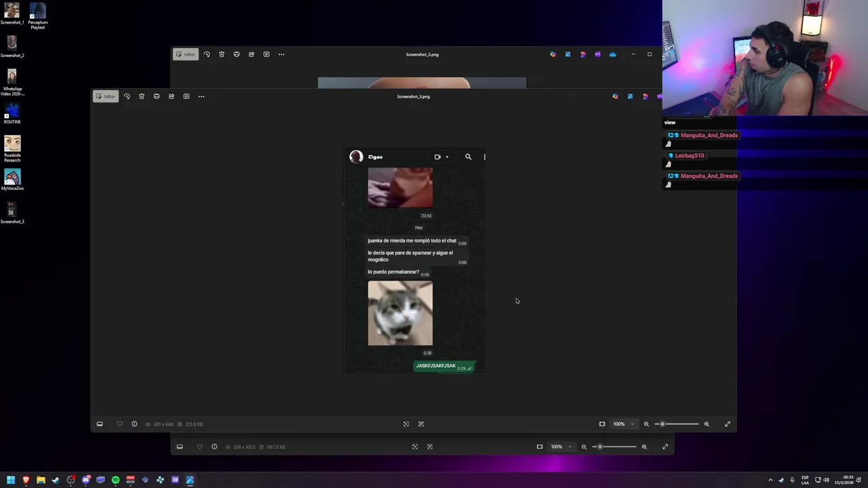The width and height of the screenshot is (868, 488).
Task: Select the Roadside Research desktop shortcut
Action: coord(12,149)
